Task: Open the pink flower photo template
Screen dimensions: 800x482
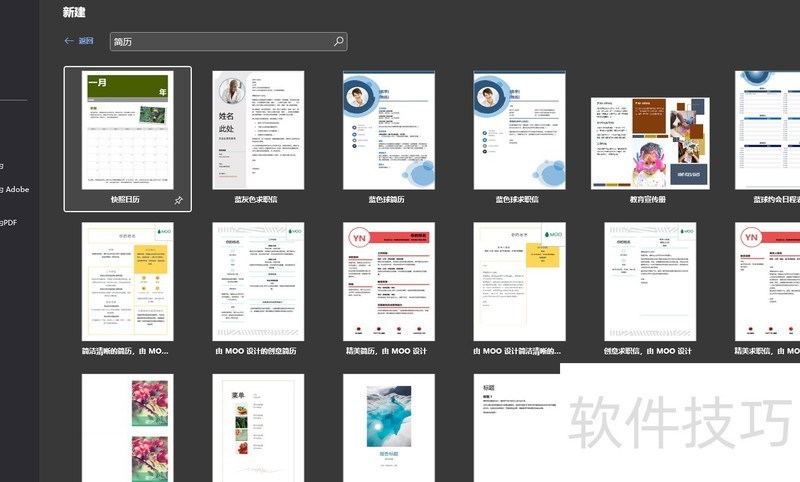Action: point(128,428)
